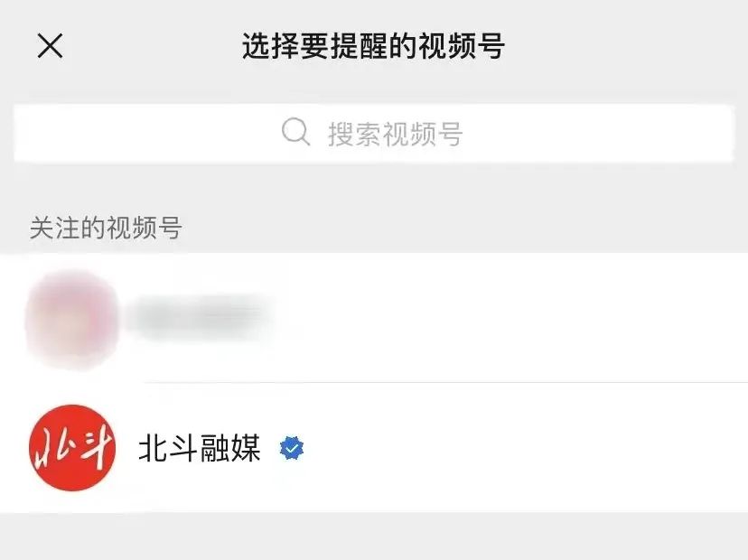The image size is (748, 560).
Task: Select the 北斗融媒 account name
Action: (x=200, y=448)
